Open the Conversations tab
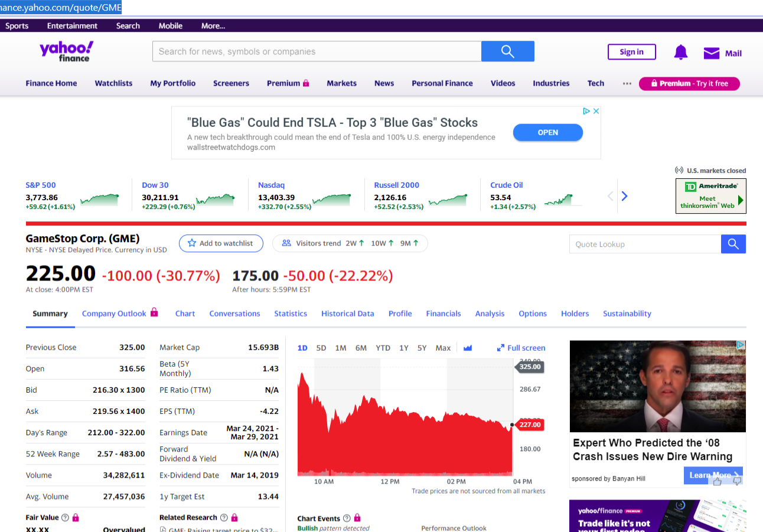 234,314
